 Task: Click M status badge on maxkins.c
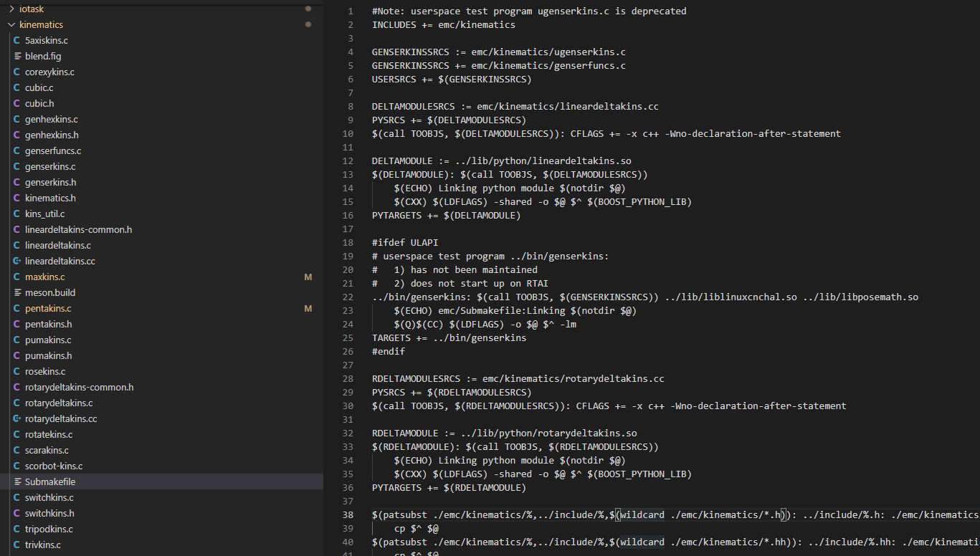coord(308,277)
